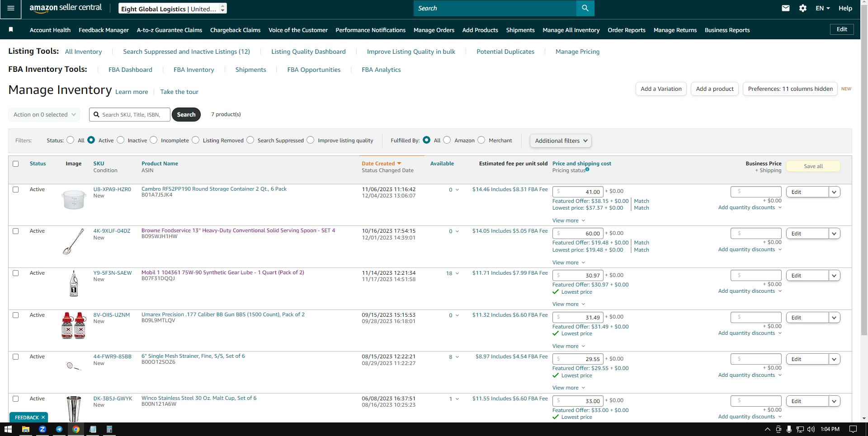The width and height of the screenshot is (868, 436).
Task: Show hidden system tray icons
Action: [767, 429]
